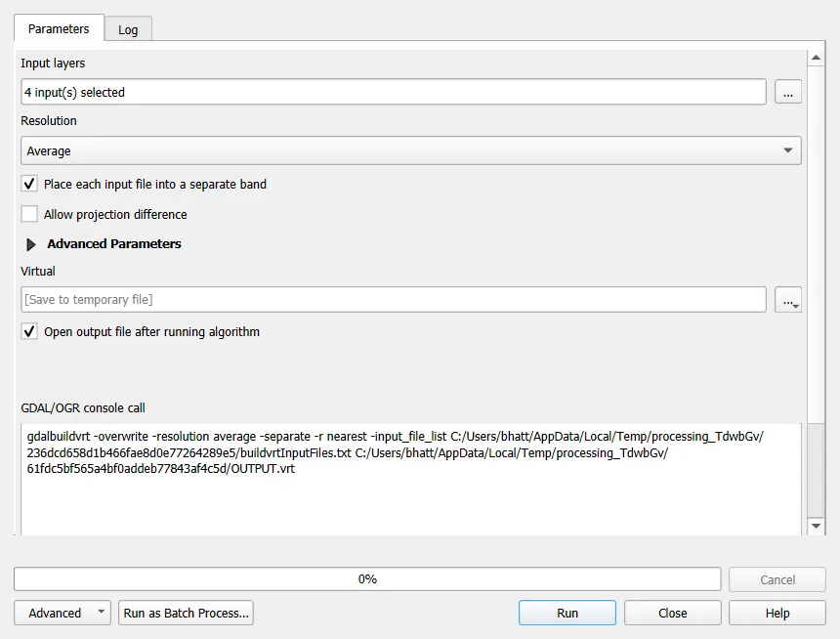Click the Virtual output file field
840x639 pixels.
(x=394, y=299)
